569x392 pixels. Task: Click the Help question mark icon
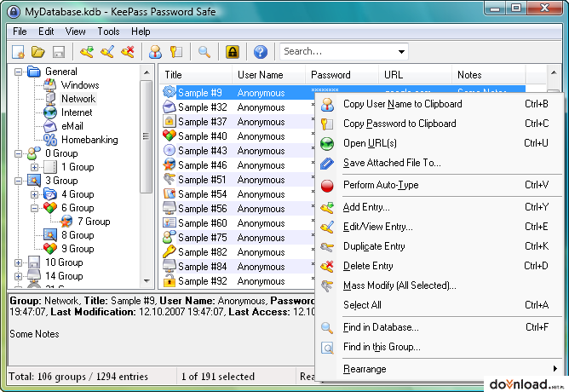[261, 52]
